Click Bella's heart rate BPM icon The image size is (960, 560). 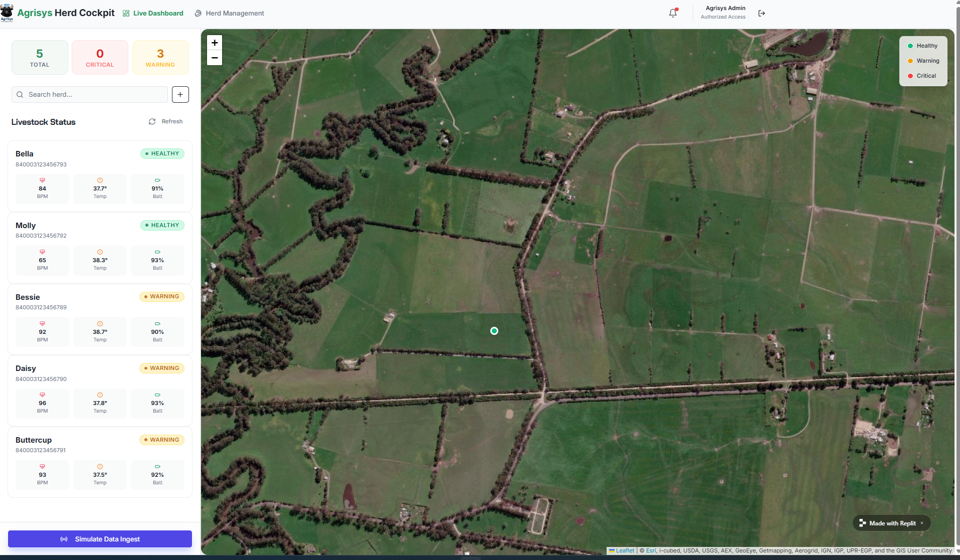(x=42, y=180)
